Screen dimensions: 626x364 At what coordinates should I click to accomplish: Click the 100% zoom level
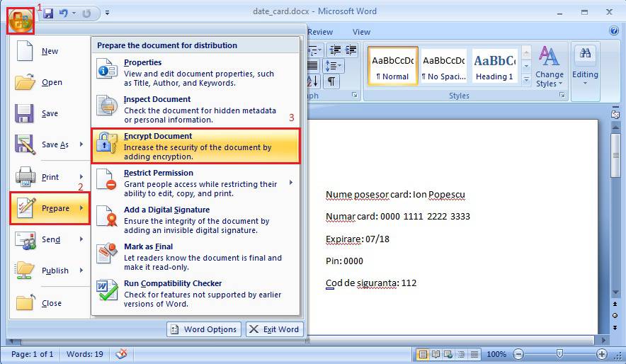pos(496,354)
